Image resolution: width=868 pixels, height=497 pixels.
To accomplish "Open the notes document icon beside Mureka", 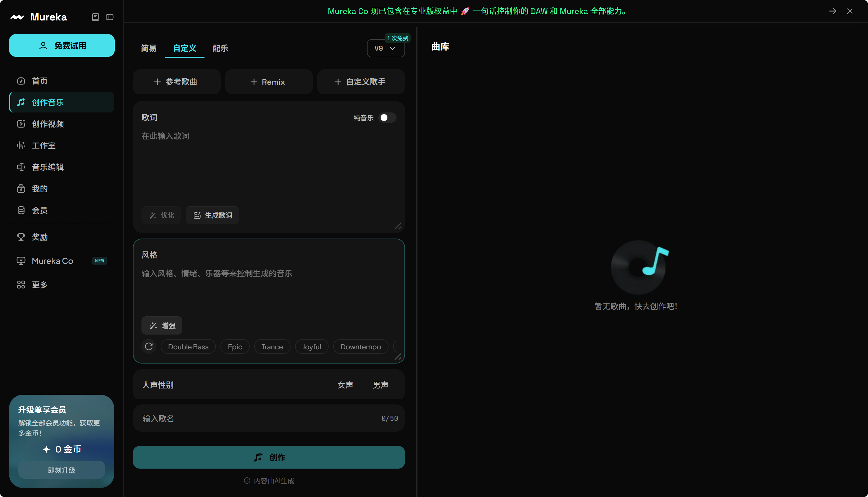I will pyautogui.click(x=95, y=17).
